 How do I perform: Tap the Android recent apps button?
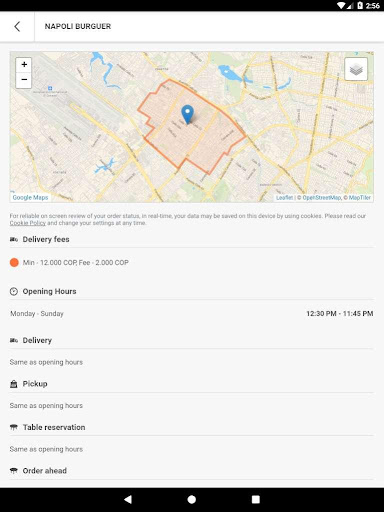tap(256, 499)
